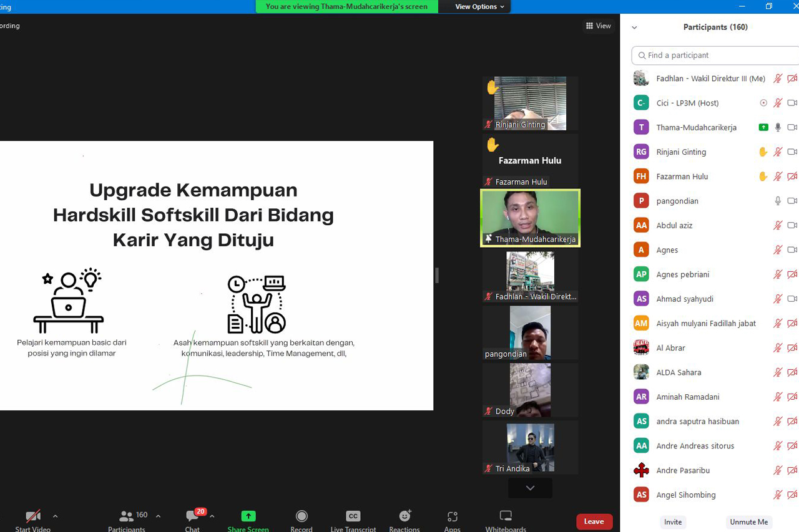
Task: Toggle the muted mic icon for Angel Sihombing
Action: [778, 495]
